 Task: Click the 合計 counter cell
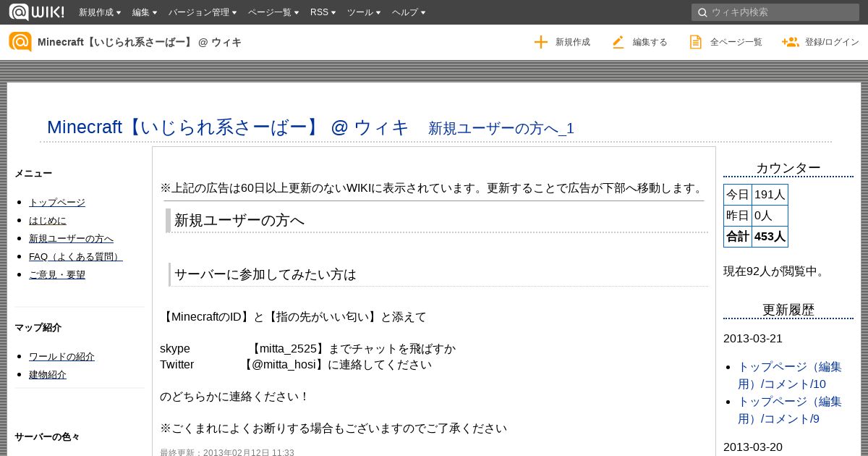(738, 237)
